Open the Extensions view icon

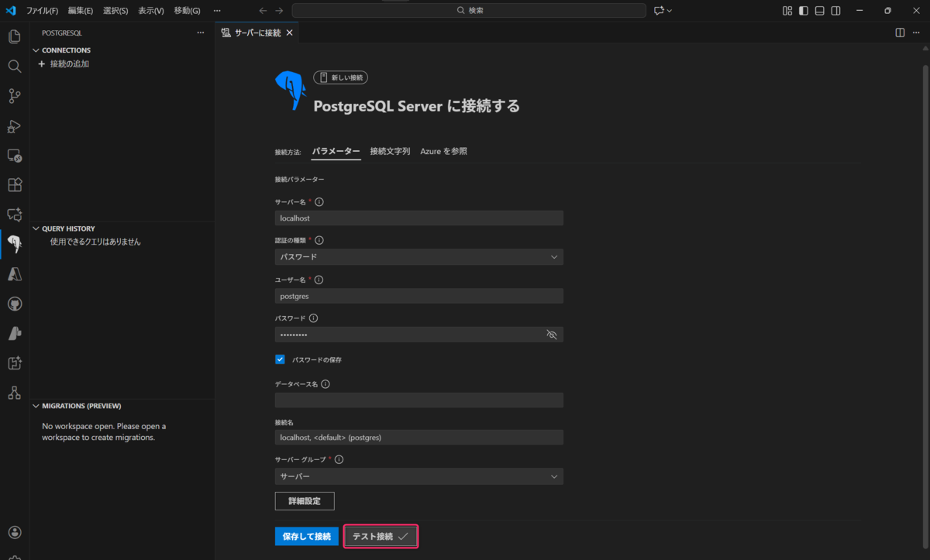[14, 184]
